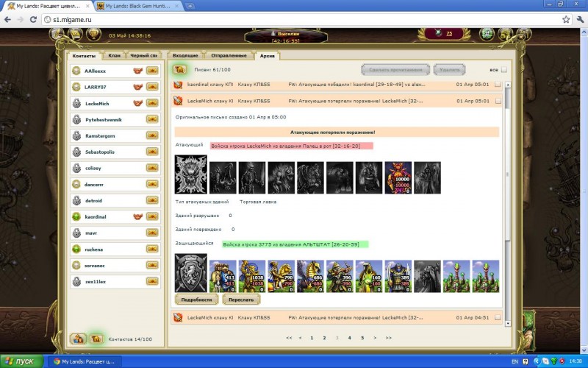Screen dimensions: 588x368
Task: Click the red alliance icon beside LARRY07
Action: 138,87
